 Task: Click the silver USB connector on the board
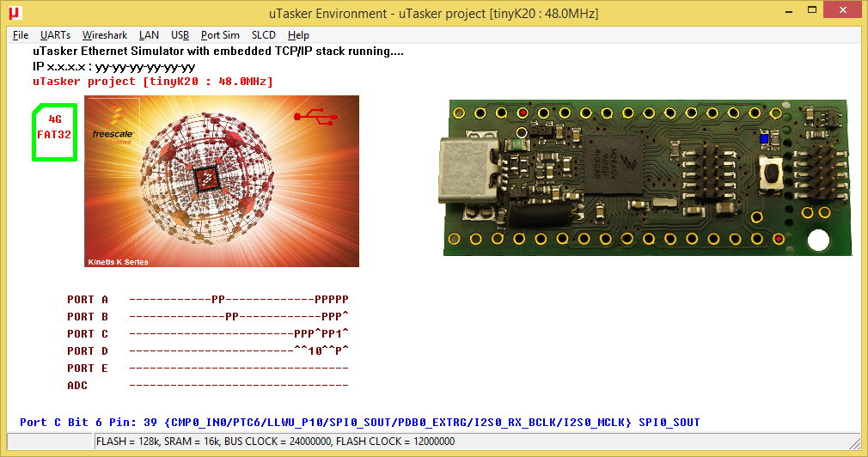pos(470,174)
